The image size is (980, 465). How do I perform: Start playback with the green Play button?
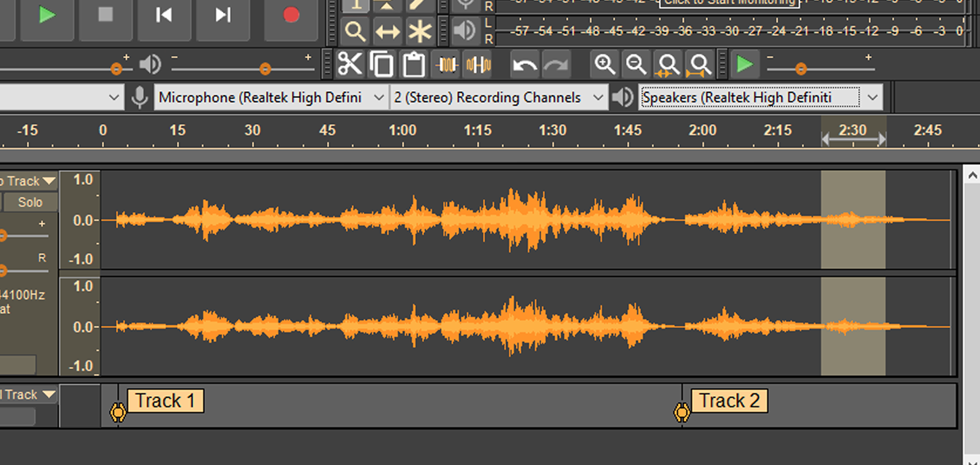pyautogui.click(x=47, y=15)
